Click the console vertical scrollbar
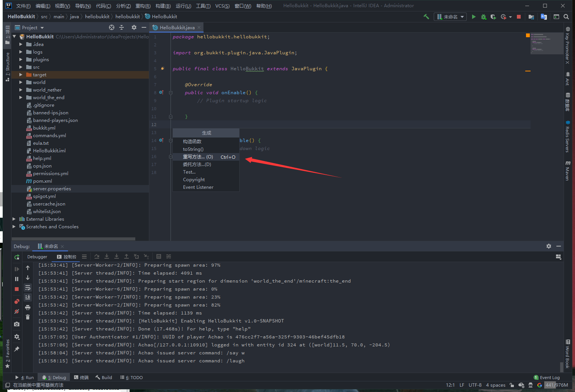Screen dimensions: 575x392 click(561, 367)
